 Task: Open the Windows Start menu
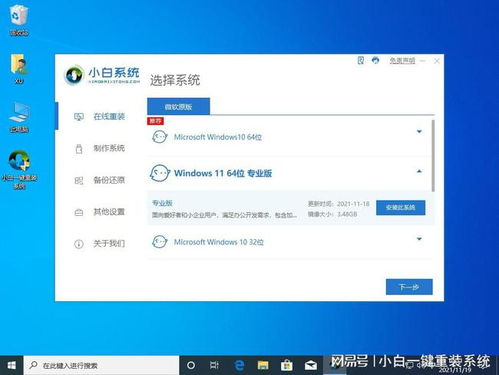[11, 365]
